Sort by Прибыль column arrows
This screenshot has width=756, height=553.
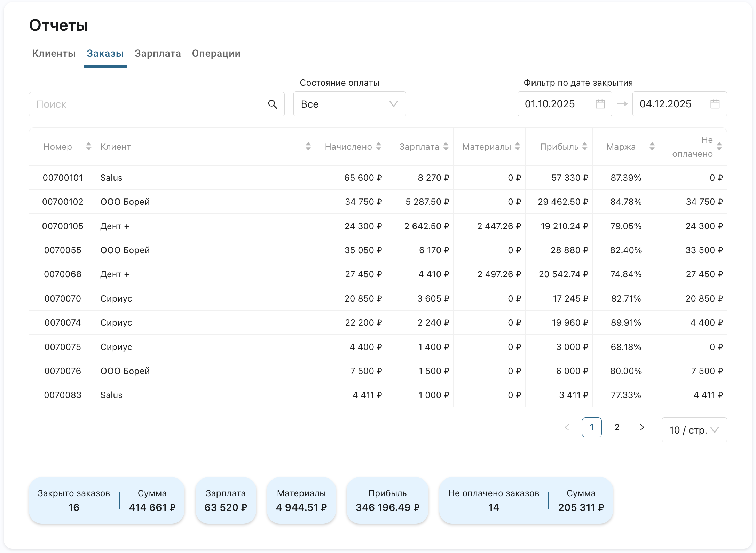tap(585, 147)
